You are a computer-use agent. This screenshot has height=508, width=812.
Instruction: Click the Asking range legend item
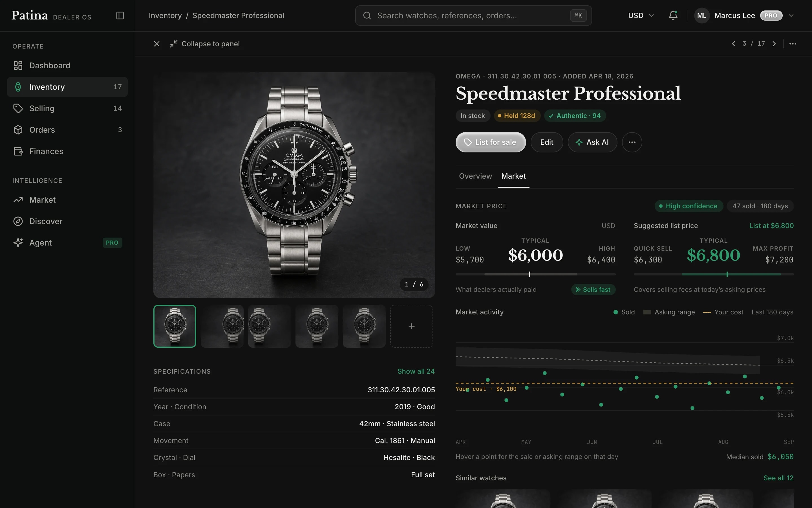669,312
